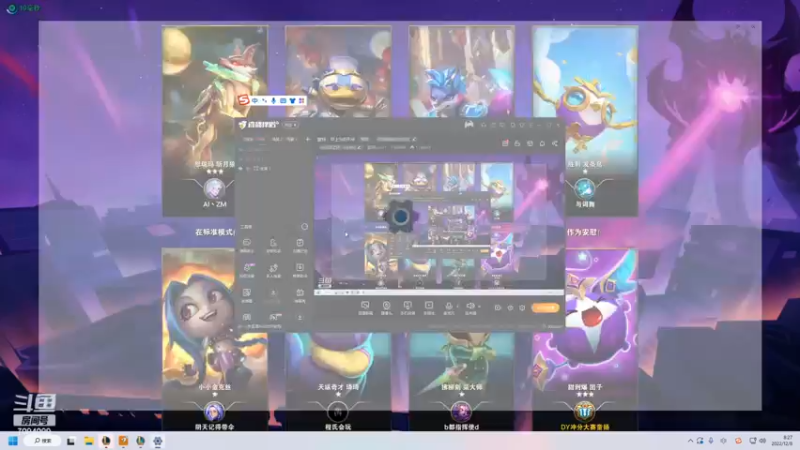Click the gamepad icon in Douyu title bar
The height and width of the screenshot is (450, 800).
pyautogui.click(x=468, y=124)
